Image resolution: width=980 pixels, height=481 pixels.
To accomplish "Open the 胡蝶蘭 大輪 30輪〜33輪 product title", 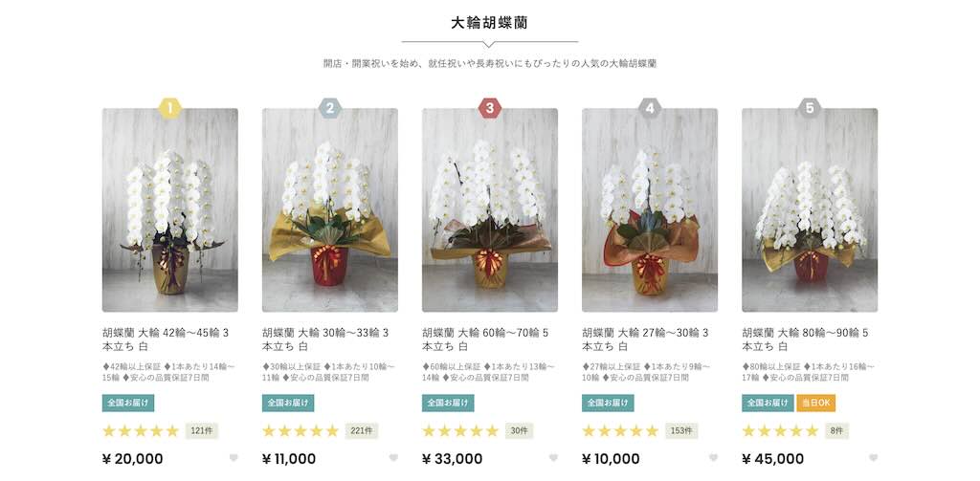I will pyautogui.click(x=325, y=339).
